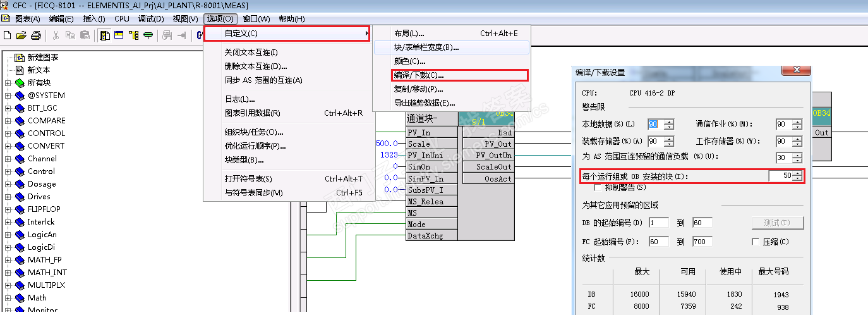The width and height of the screenshot is (868, 315).
Task: Click the Paste clipboard toolbar icon
Action: pos(84,35)
